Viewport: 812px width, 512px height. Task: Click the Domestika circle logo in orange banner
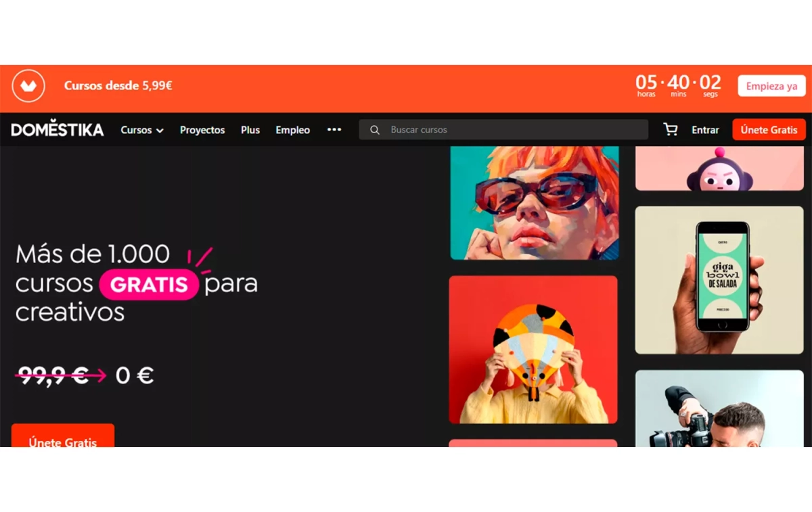28,86
